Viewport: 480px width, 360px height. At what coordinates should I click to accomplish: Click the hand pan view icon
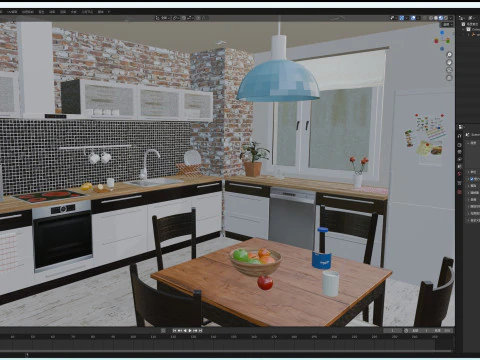[x=449, y=62]
